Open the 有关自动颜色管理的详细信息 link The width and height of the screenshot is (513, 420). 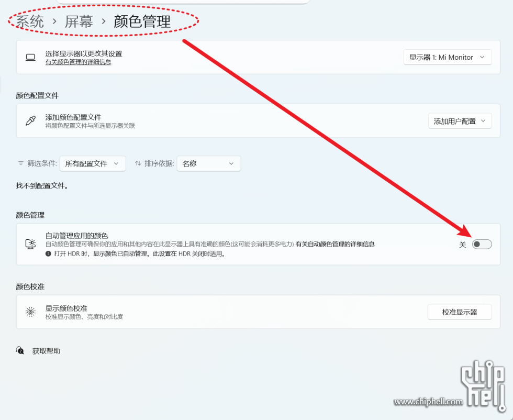click(x=335, y=244)
